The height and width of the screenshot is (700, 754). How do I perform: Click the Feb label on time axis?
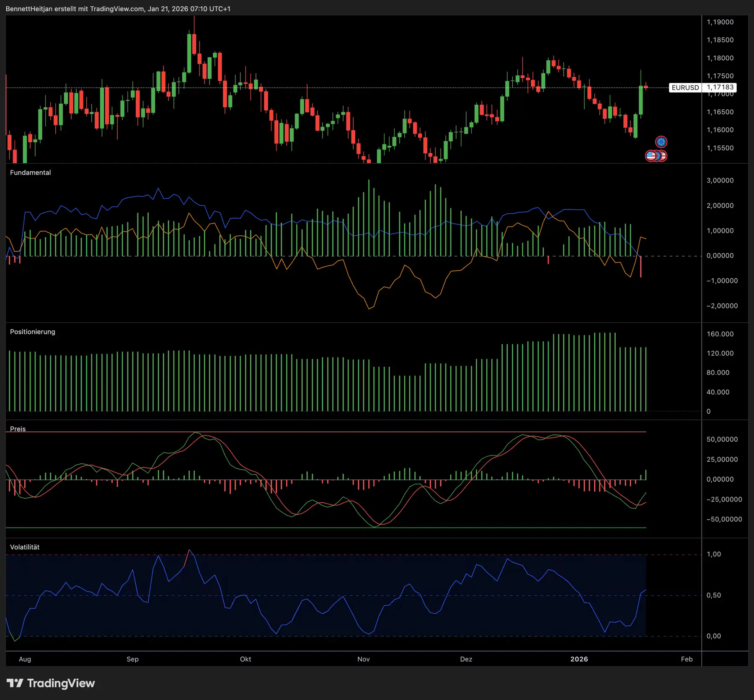pyautogui.click(x=687, y=659)
